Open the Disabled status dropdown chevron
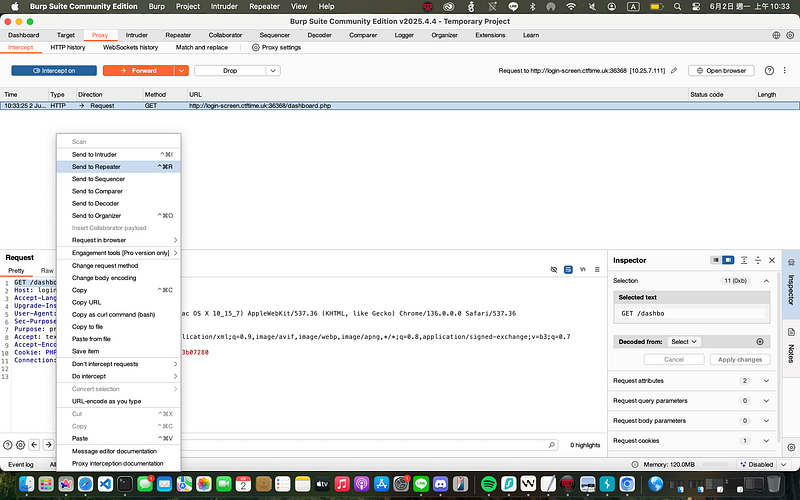 click(x=784, y=465)
